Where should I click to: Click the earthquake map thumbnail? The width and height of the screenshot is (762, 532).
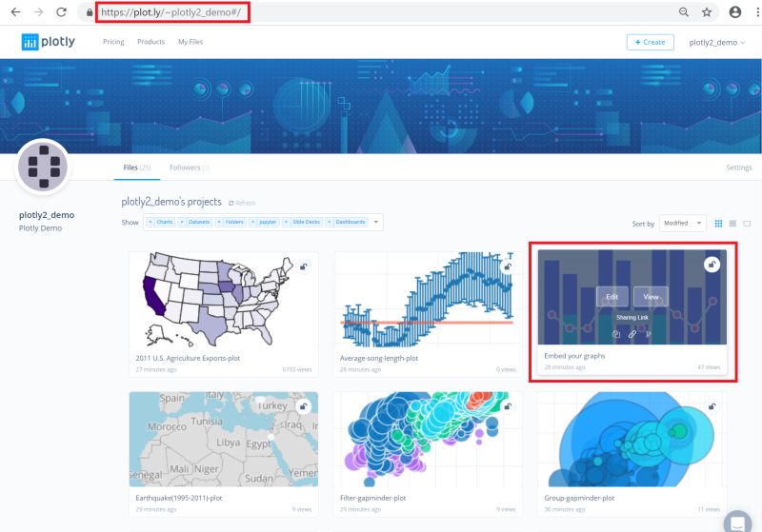tap(224, 440)
